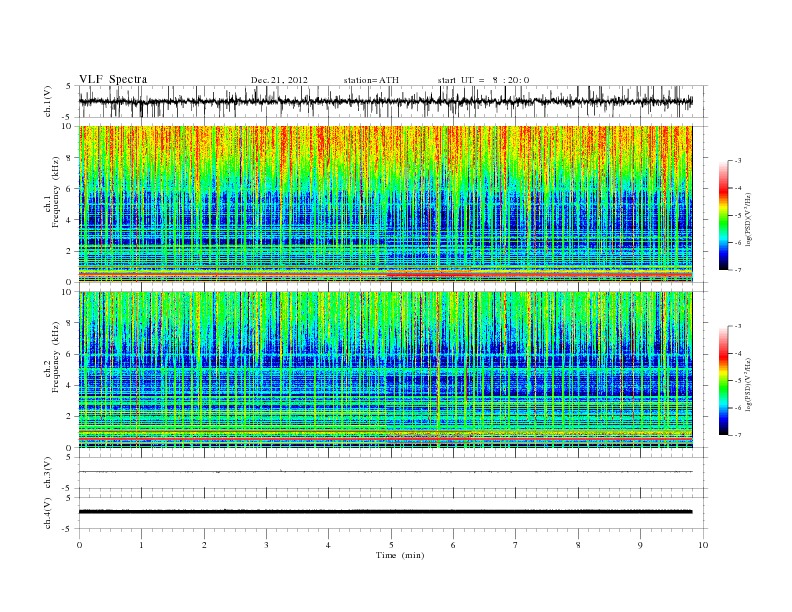Click the log(PSD) label beside ch.2 colorbar
The image size is (792, 612).
click(749, 384)
